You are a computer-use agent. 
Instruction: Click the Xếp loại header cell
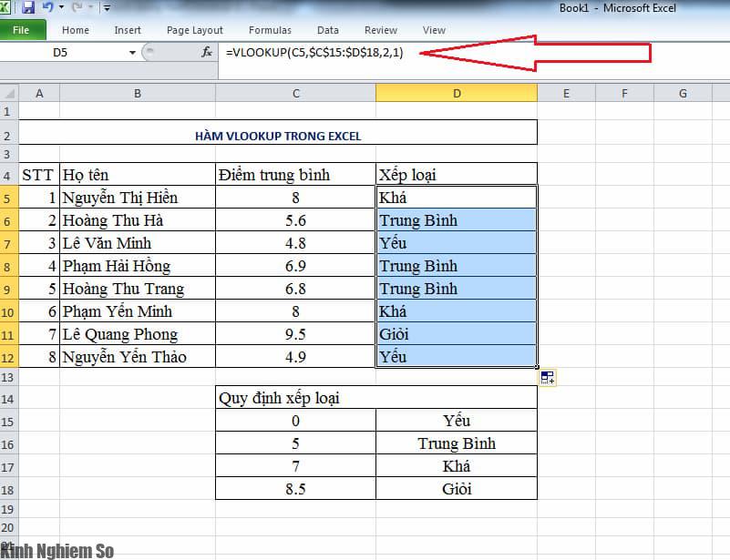pos(457,175)
